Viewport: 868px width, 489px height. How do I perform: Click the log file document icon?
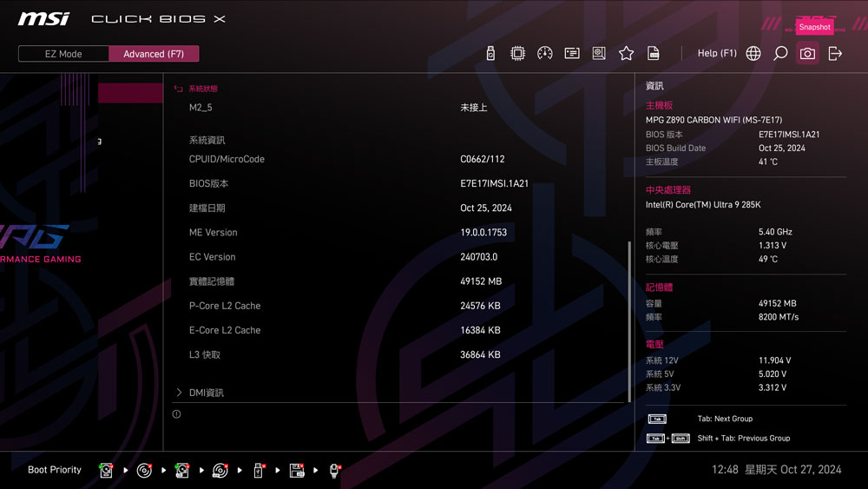tap(654, 53)
